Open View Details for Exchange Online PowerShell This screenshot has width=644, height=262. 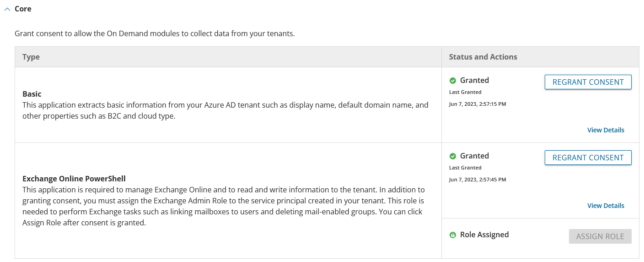606,206
